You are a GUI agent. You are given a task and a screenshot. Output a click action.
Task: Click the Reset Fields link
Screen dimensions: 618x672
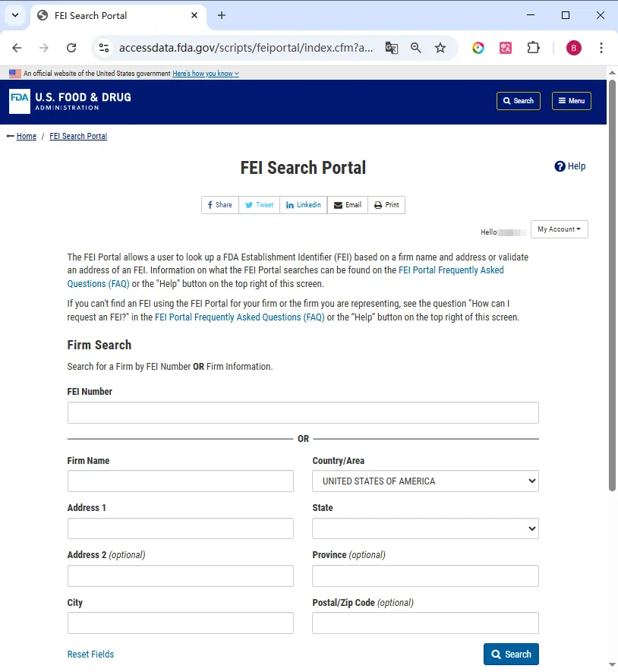[90, 655]
